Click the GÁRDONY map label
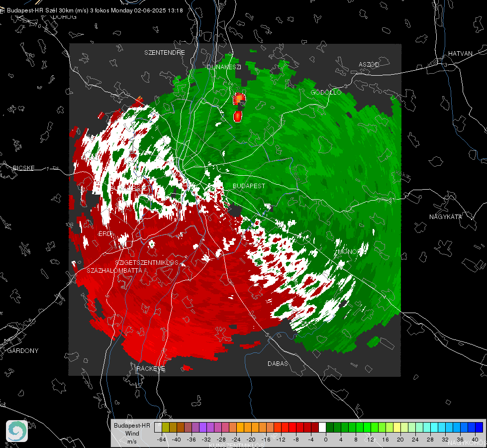The image size is (487, 448). click(23, 351)
